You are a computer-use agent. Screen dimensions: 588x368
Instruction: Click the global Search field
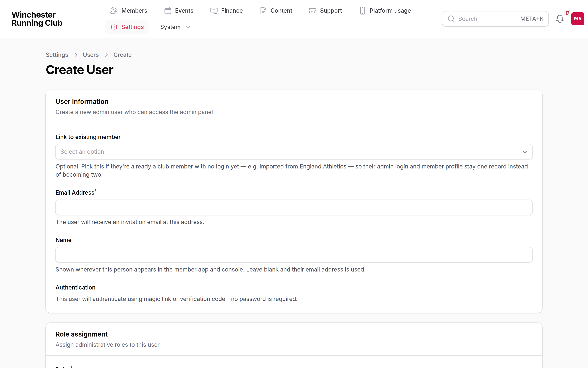click(x=495, y=19)
